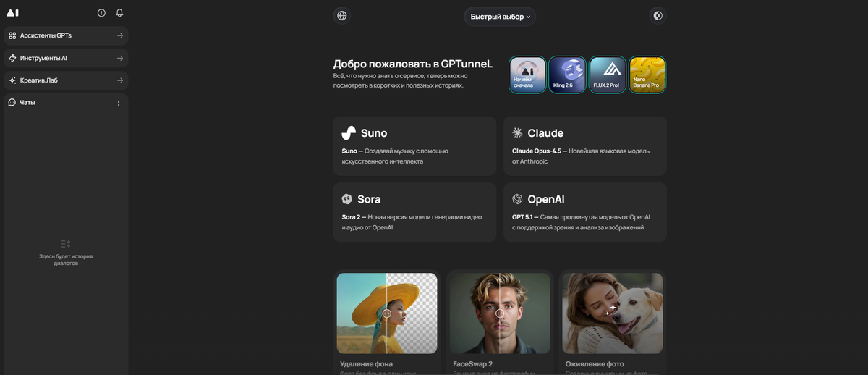Click the Sora logo icon
This screenshot has height=375, width=868.
347,199
